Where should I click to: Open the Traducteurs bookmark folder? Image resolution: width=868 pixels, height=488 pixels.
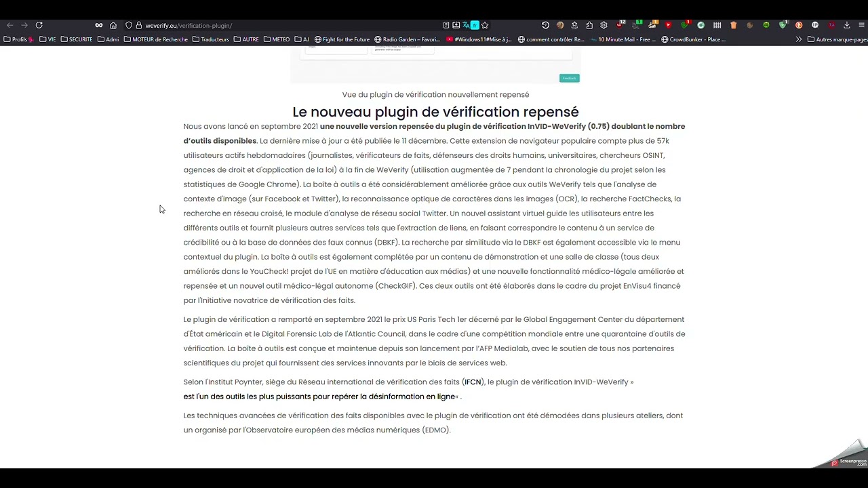[210, 39]
